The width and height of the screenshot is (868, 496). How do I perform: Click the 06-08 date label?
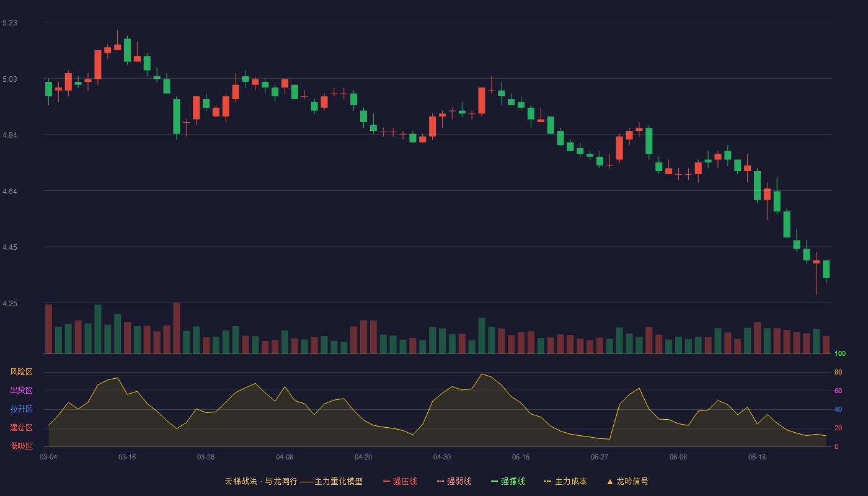click(678, 457)
